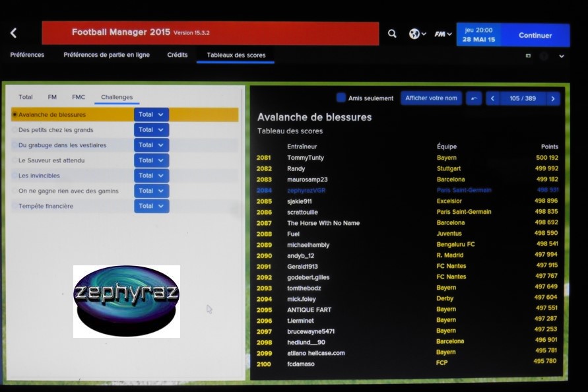Open search with the magnifying glass icon

click(392, 34)
